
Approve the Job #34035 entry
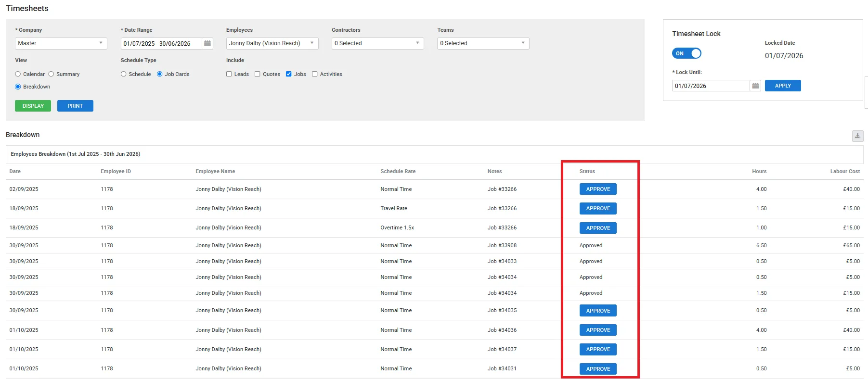[598, 311]
